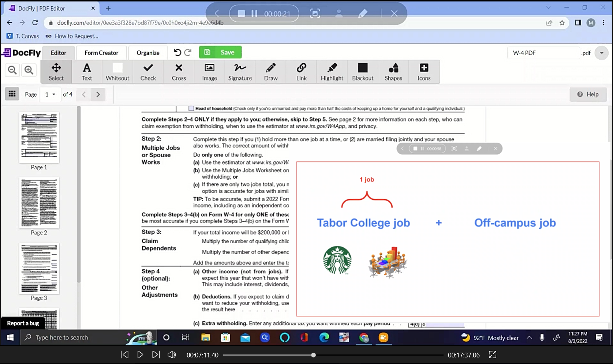Open the browser share icon in address bar
Viewport: 613px width, 364px height.
[549, 23]
